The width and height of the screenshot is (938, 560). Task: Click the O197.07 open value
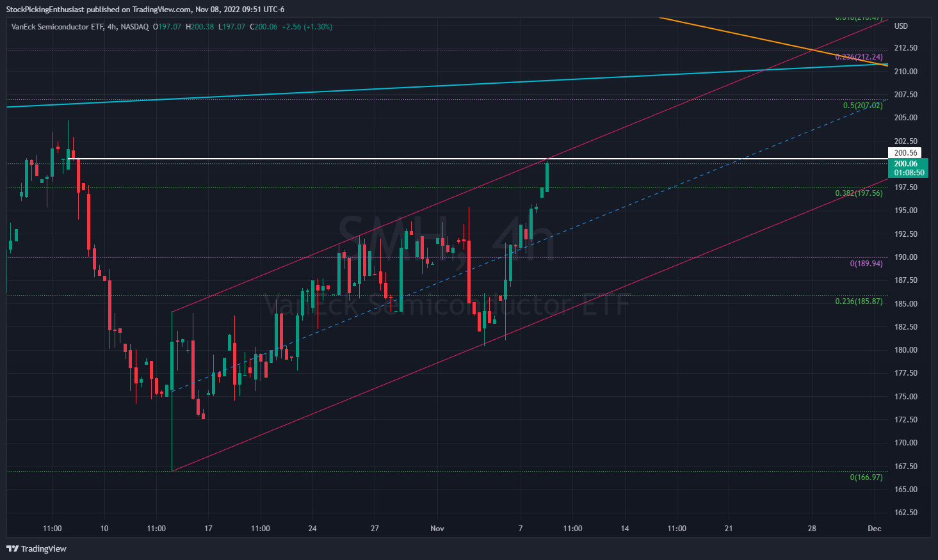pyautogui.click(x=167, y=27)
